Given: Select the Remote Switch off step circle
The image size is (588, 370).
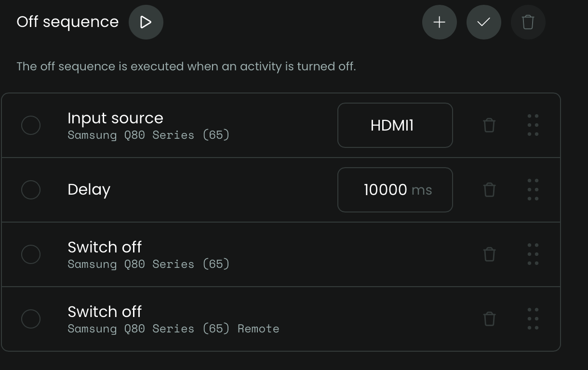Looking at the screenshot, I should coord(31,319).
